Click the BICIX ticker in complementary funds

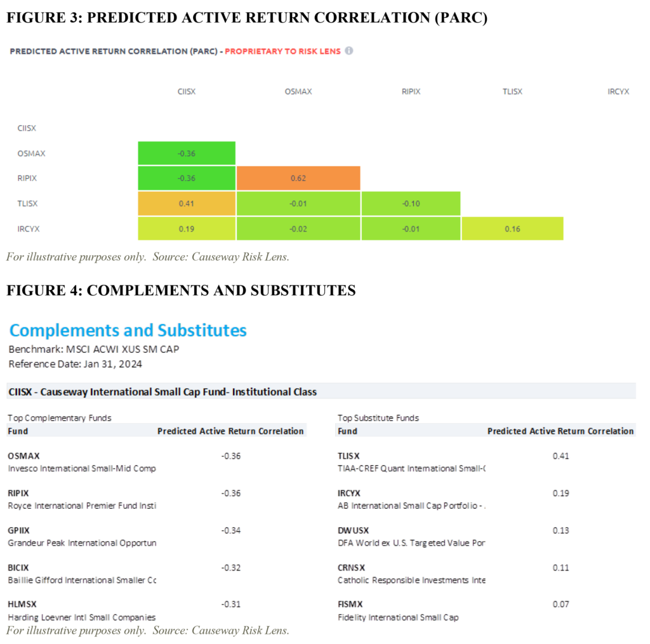[18, 568]
